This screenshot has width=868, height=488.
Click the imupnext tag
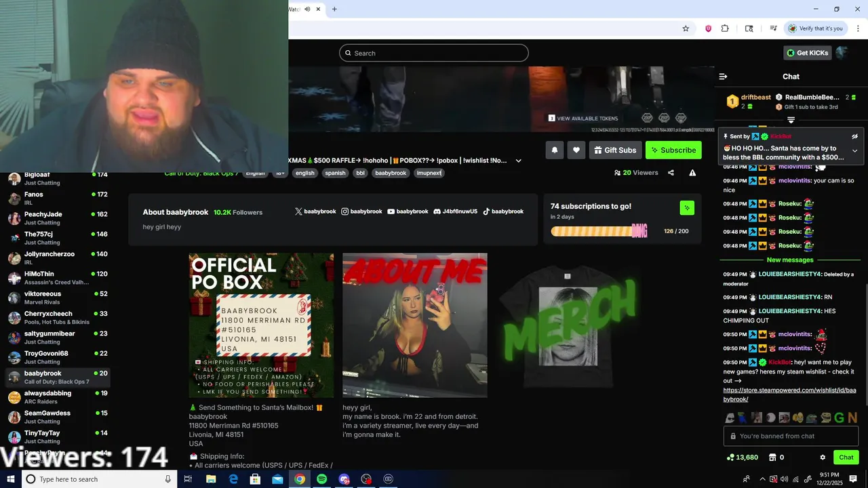click(x=429, y=173)
